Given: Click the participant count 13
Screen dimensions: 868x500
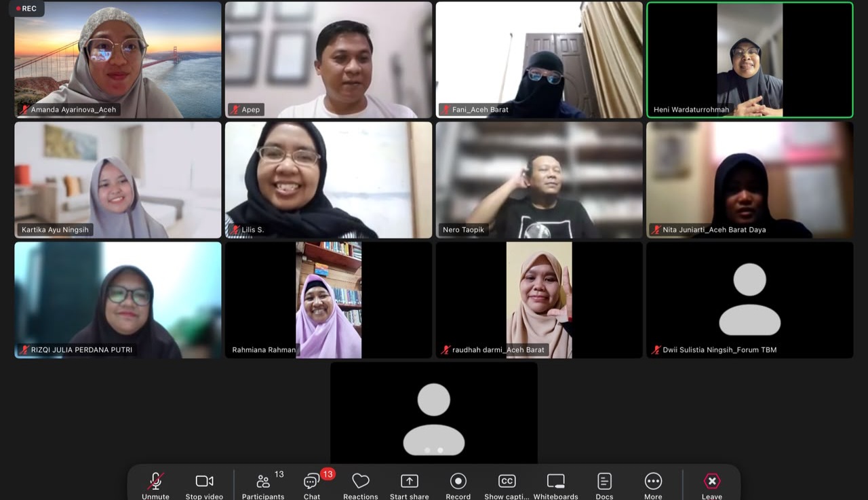Looking at the screenshot, I should 279,474.
